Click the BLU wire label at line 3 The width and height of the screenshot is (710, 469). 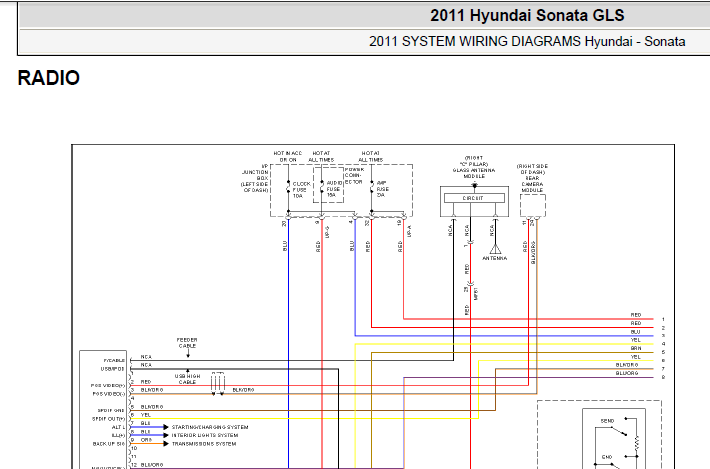click(x=636, y=332)
